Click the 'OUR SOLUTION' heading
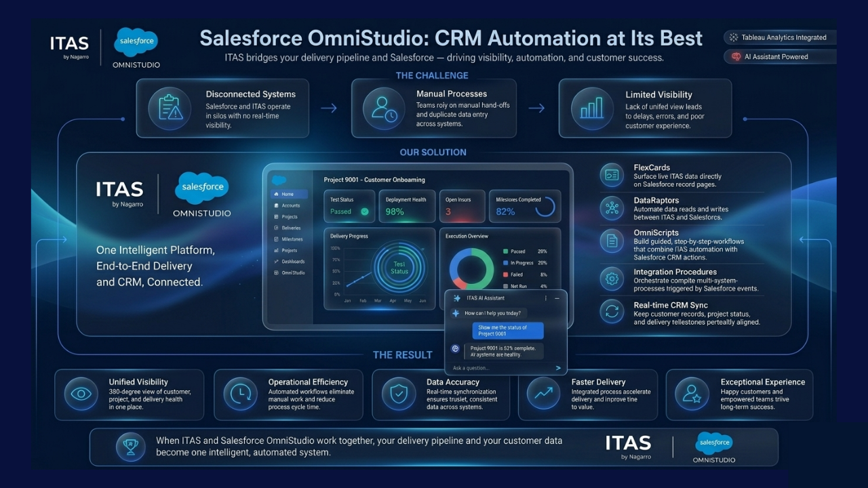Viewport: 868px width, 488px height. click(x=433, y=152)
